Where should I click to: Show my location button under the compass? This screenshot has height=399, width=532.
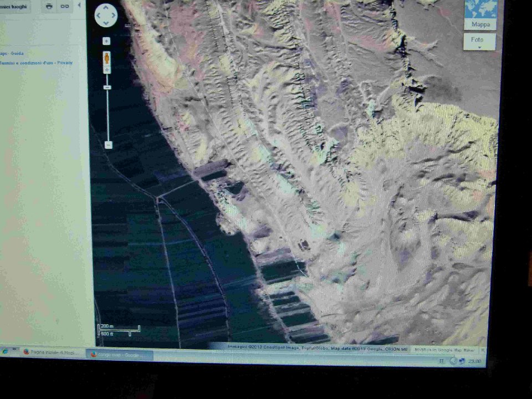coord(106,41)
